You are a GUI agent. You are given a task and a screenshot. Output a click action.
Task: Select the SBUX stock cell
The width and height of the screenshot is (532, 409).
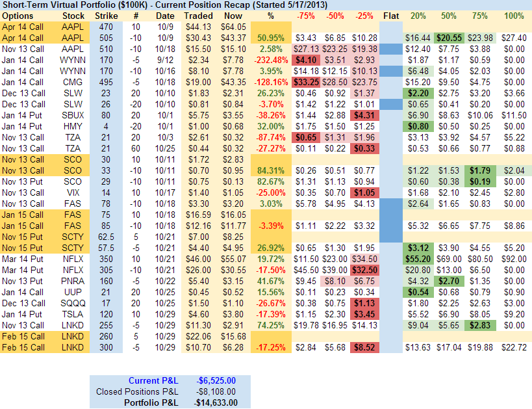[x=73, y=115]
